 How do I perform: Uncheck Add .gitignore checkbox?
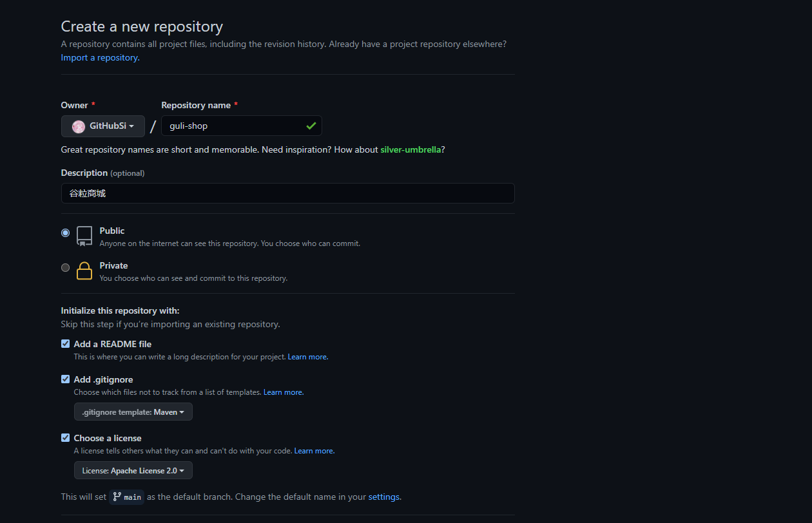pos(65,379)
